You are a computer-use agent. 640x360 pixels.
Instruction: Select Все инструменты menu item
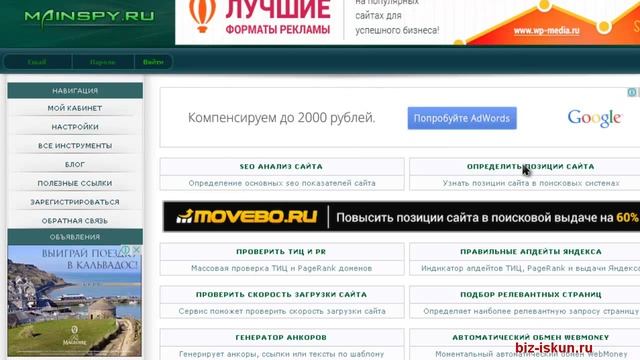click(x=75, y=146)
